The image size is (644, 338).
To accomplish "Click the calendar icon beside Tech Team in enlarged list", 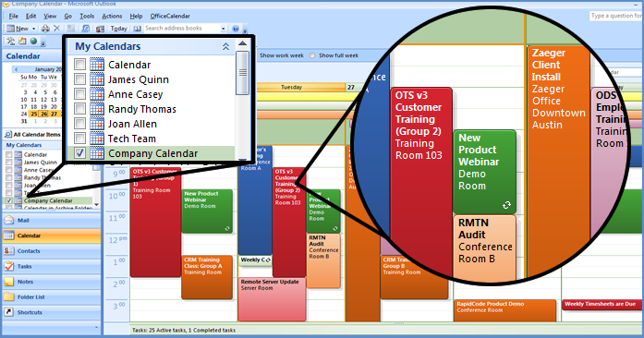I will point(97,139).
